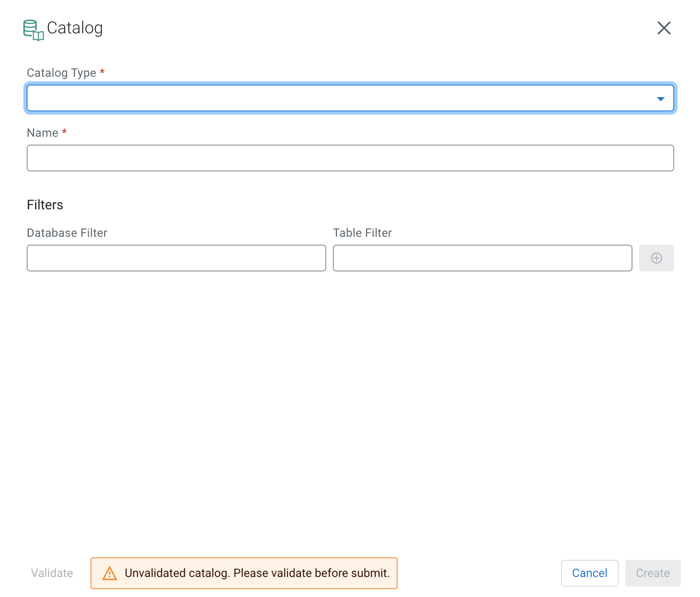Click the red asterisk beside Catalog Type
Screen dimensions: 700x597
[x=102, y=72]
